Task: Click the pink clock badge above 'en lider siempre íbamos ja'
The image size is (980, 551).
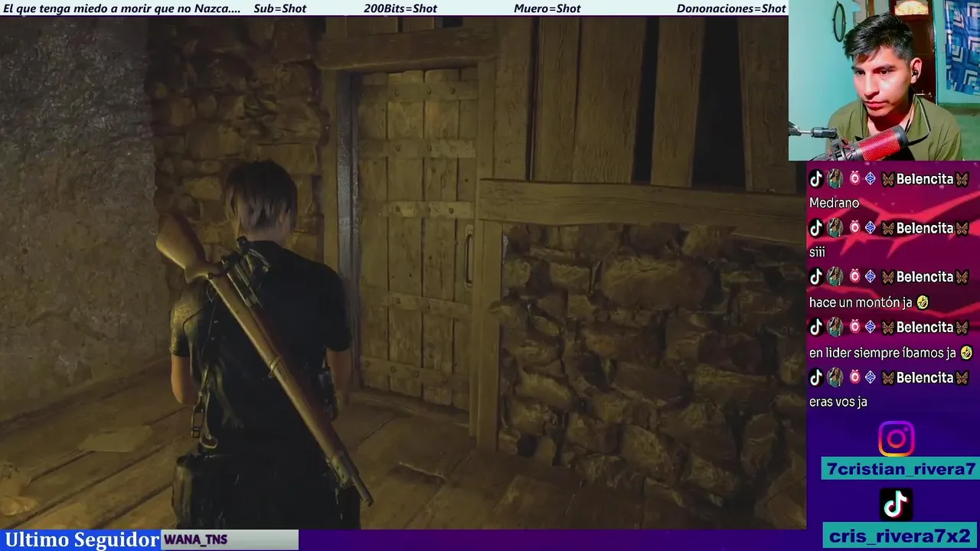Action: pyautogui.click(x=854, y=328)
